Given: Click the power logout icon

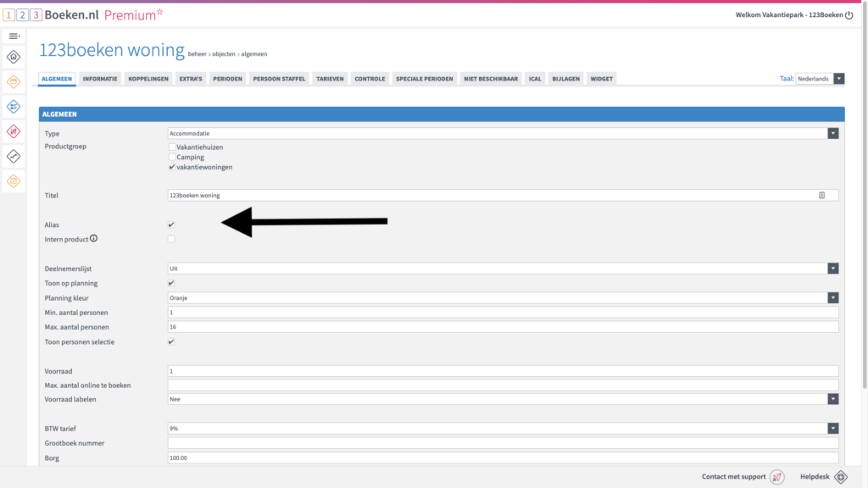Looking at the screenshot, I should pyautogui.click(x=849, y=15).
